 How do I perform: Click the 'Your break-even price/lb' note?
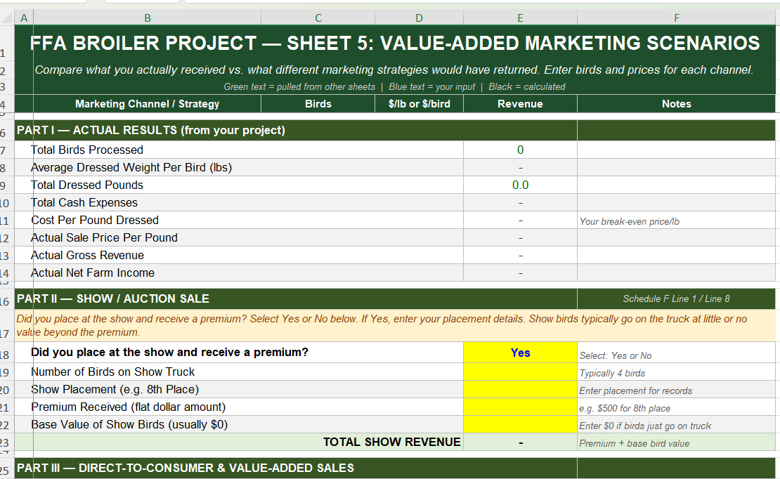click(x=629, y=222)
